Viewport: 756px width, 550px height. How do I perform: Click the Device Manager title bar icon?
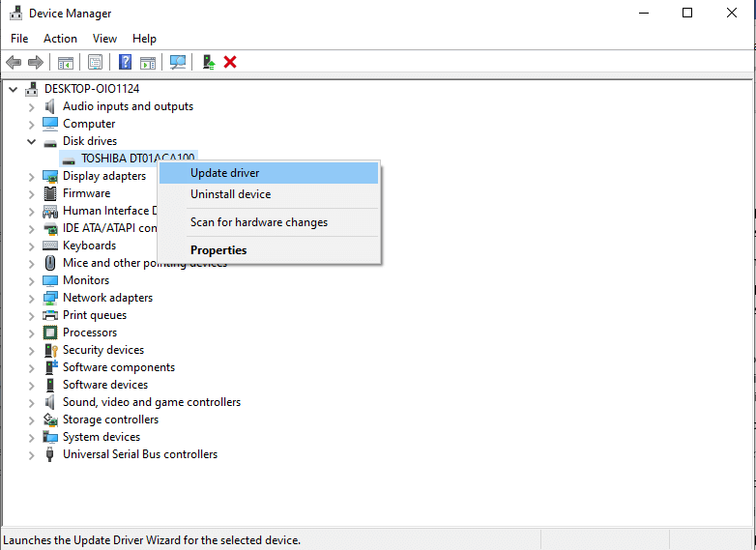[x=15, y=13]
